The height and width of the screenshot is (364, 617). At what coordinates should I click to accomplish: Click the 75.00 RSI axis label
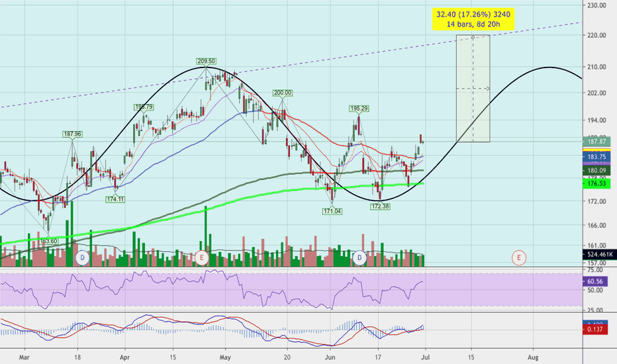pyautogui.click(x=595, y=270)
